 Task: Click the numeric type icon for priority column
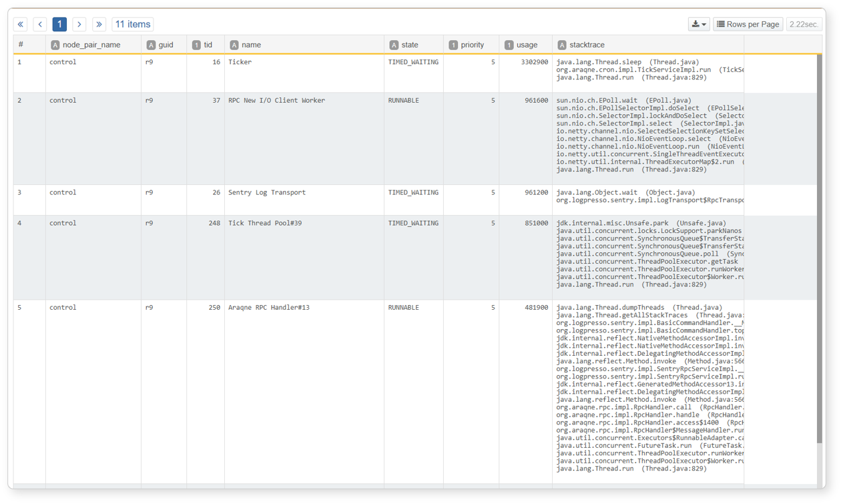pyautogui.click(x=453, y=45)
